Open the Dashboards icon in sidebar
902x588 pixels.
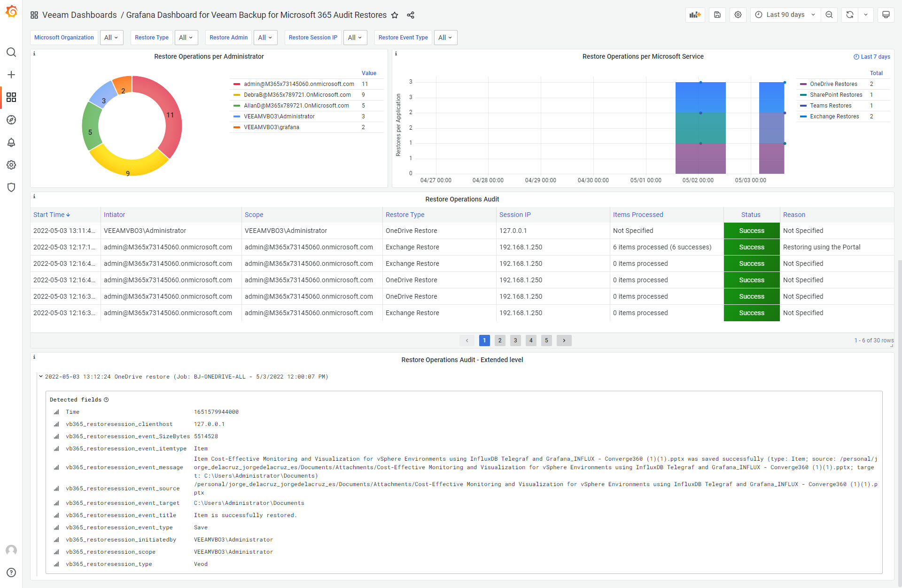11,97
